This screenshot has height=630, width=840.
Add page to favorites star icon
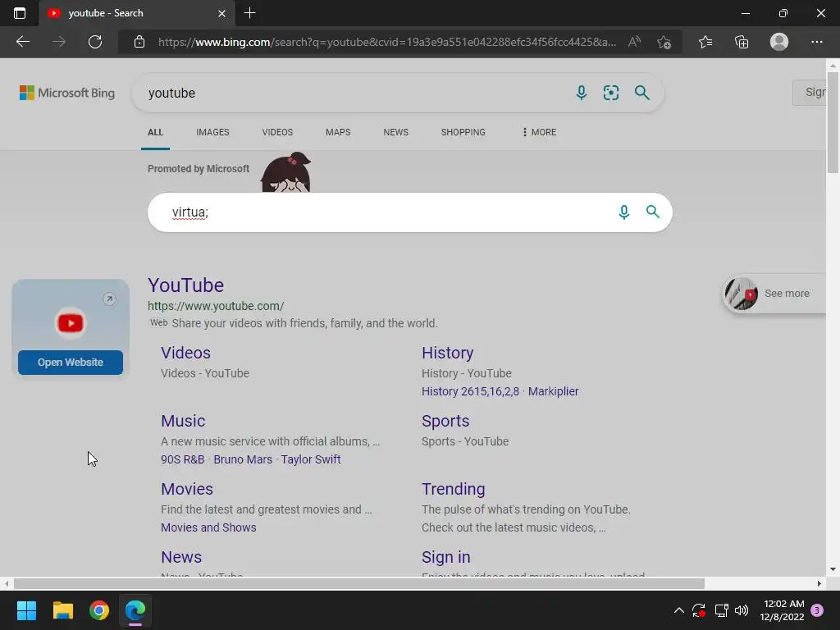tap(664, 42)
